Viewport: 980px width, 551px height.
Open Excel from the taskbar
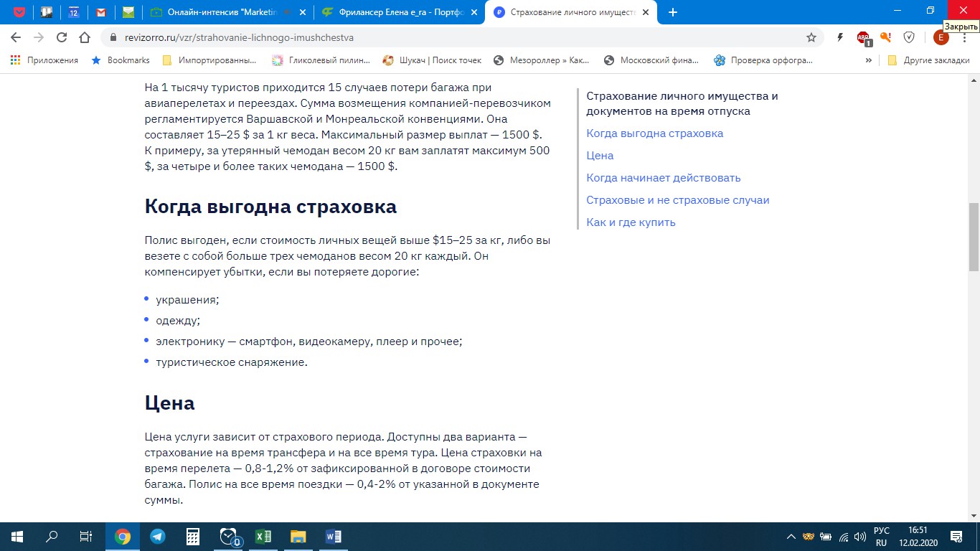tap(263, 536)
